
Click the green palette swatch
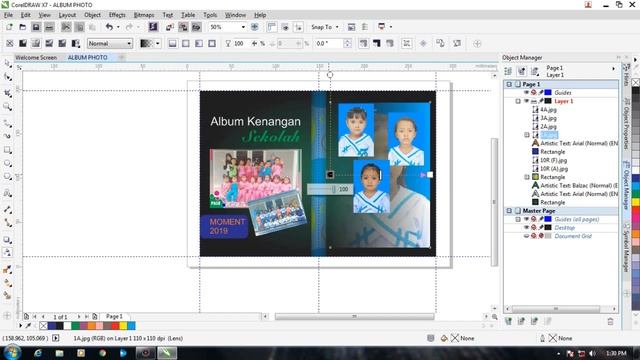76,326
